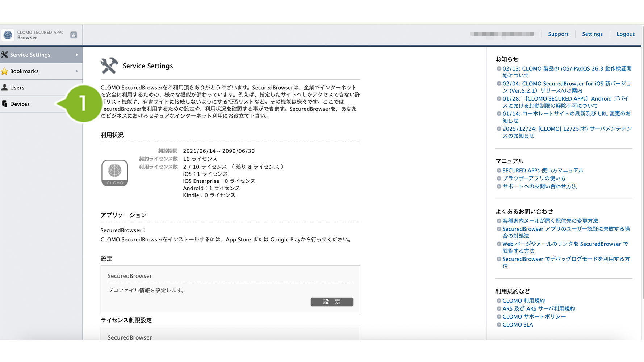Screen dimensions: 644x362
Task: Click the CLOMO Secured Apps Browser globe logo
Action: tap(8, 35)
